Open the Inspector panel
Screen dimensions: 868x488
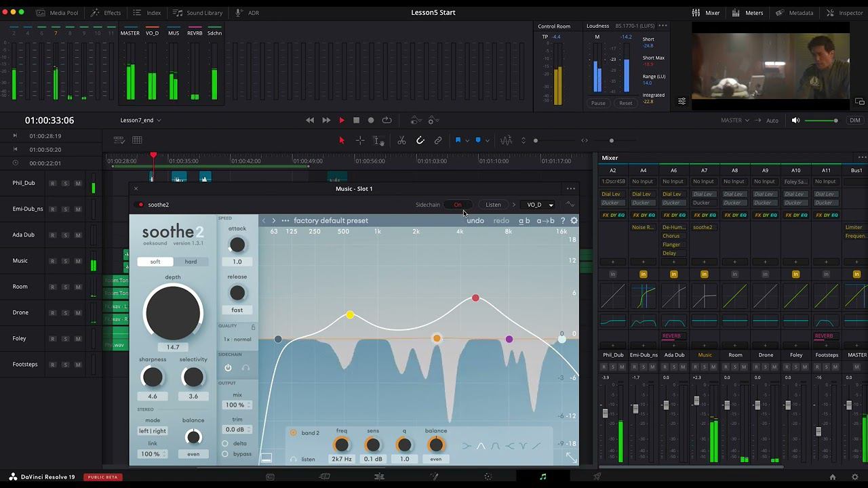point(844,12)
